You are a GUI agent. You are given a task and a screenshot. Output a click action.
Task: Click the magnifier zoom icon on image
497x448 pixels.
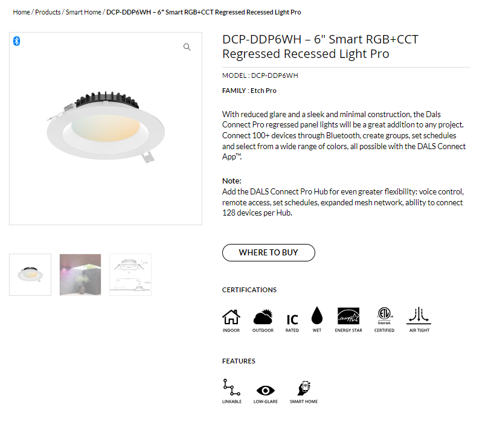187,47
